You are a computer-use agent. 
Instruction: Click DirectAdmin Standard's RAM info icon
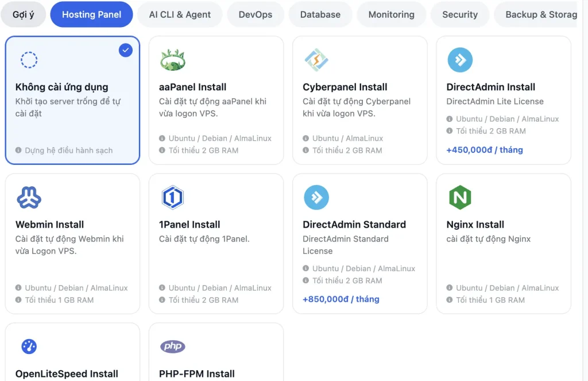[305, 280]
